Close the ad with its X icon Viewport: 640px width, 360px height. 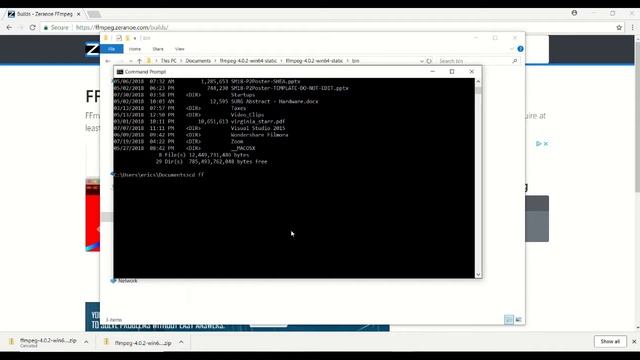[x=546, y=144]
